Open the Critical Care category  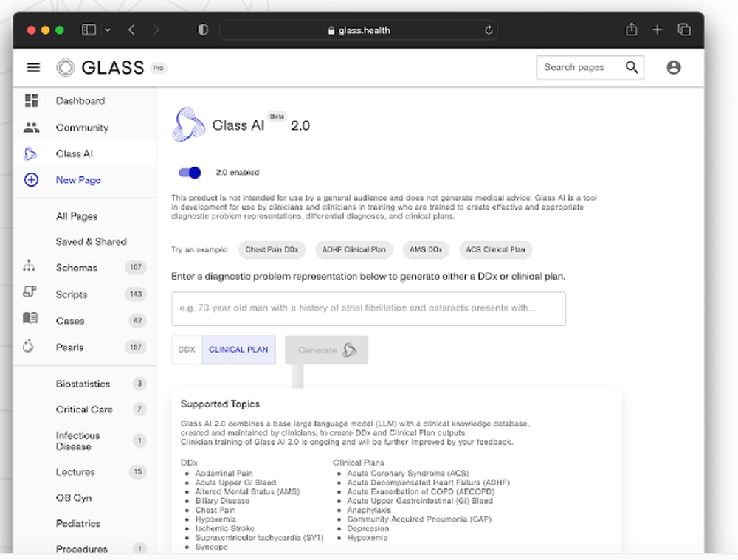(85, 409)
